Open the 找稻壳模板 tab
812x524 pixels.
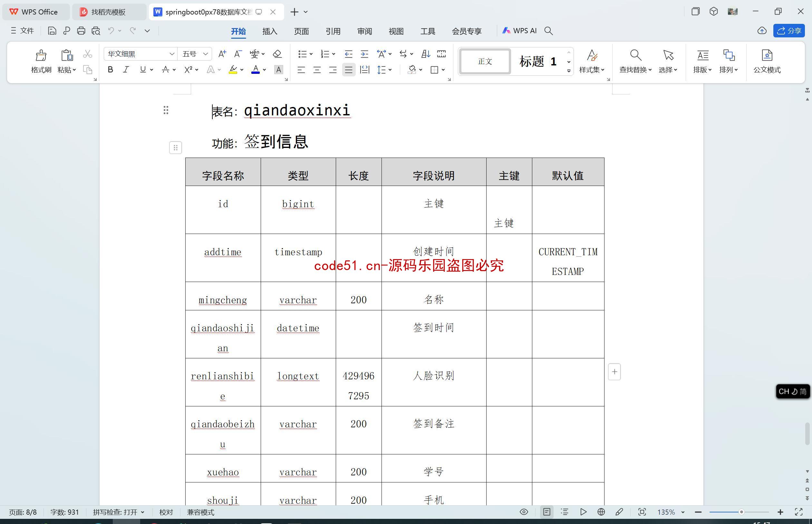point(109,12)
